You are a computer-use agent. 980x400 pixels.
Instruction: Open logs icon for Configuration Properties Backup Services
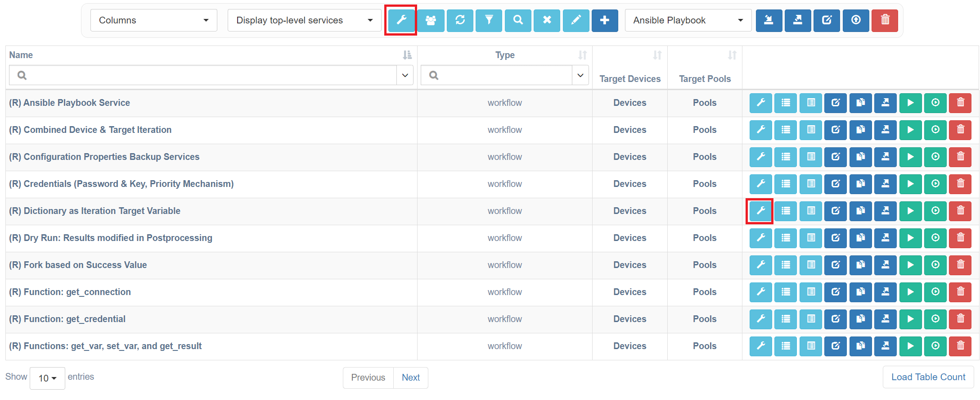[x=811, y=157]
